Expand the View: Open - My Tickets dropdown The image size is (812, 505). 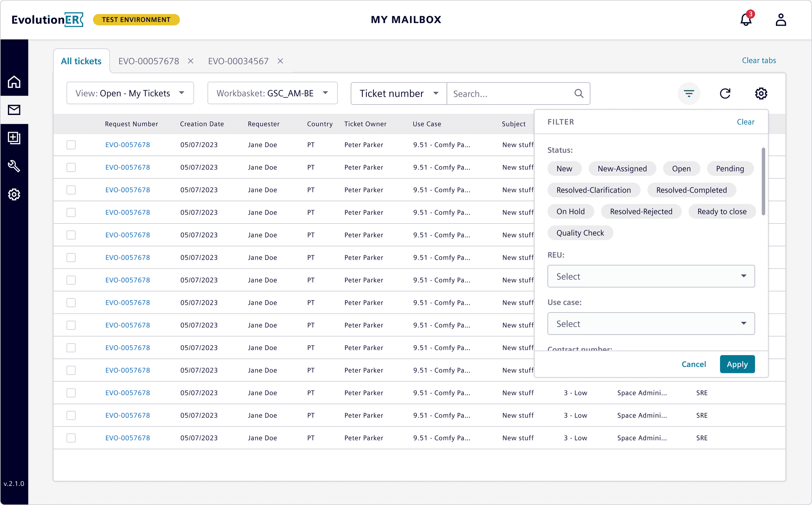point(130,93)
